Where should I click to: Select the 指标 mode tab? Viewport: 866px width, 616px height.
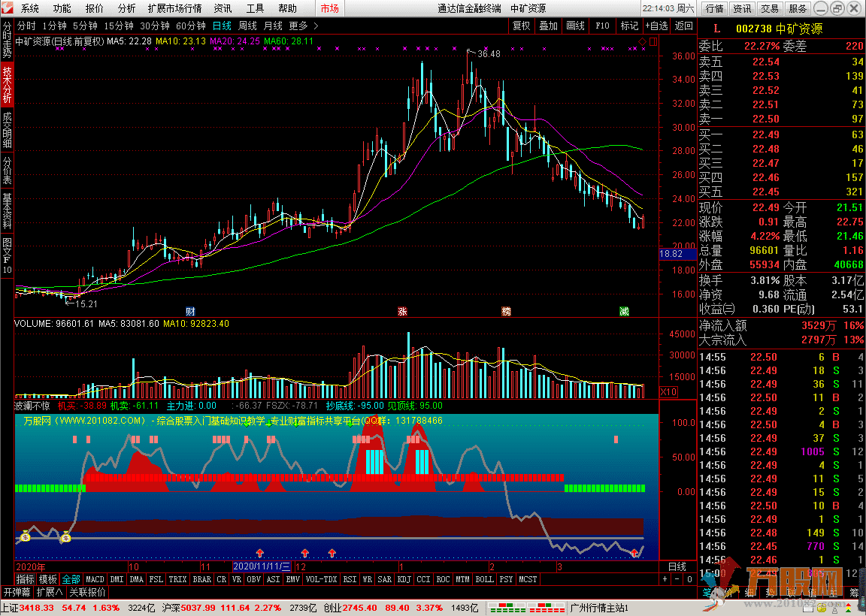pyautogui.click(x=25, y=580)
